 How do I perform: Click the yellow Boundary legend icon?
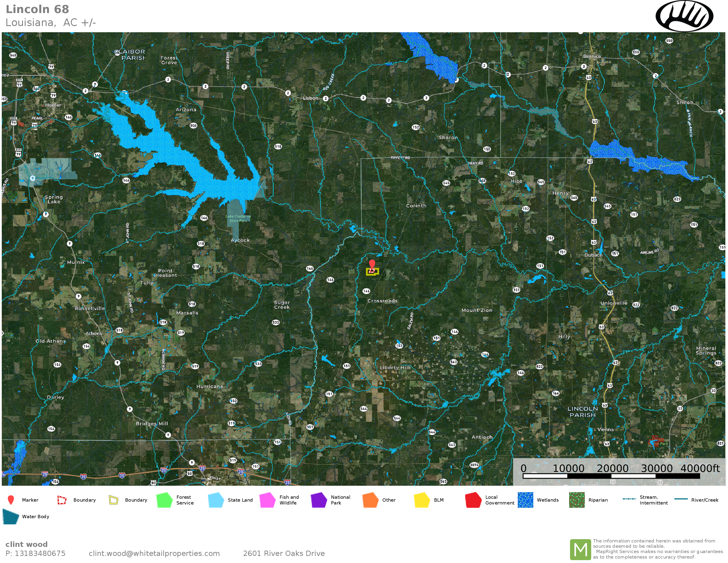tap(113, 500)
